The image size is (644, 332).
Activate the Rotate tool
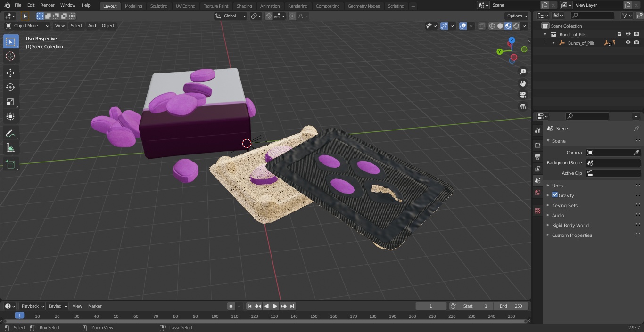pyautogui.click(x=10, y=87)
